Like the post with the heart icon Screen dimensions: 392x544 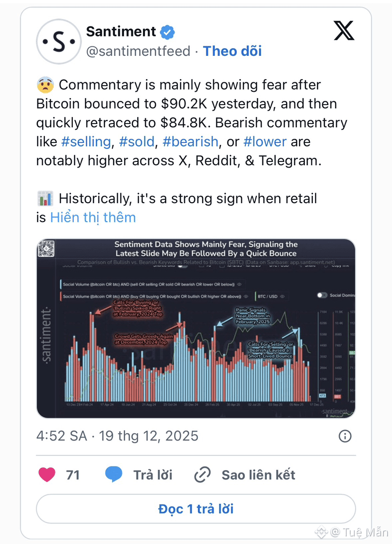point(47,474)
